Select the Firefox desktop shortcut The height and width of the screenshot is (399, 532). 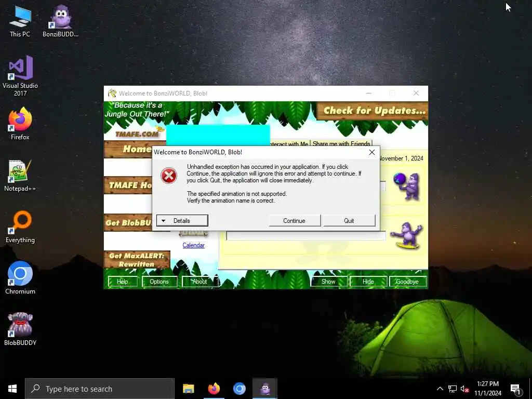(x=20, y=124)
